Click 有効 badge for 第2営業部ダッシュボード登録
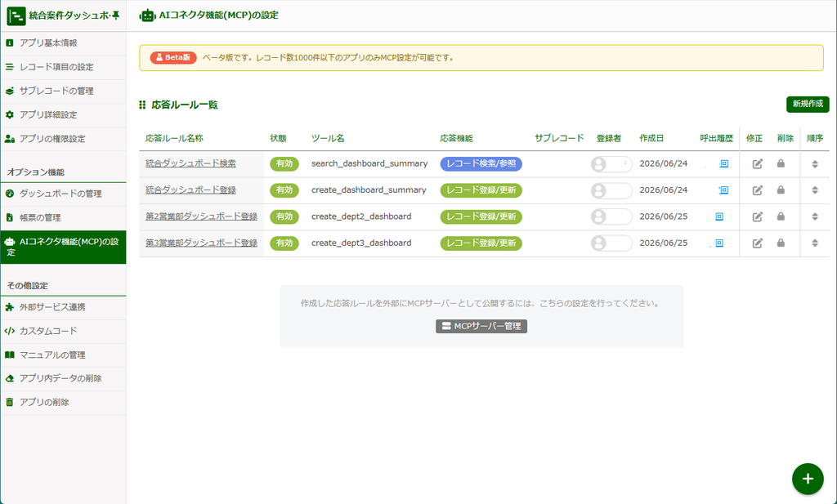 pos(284,216)
